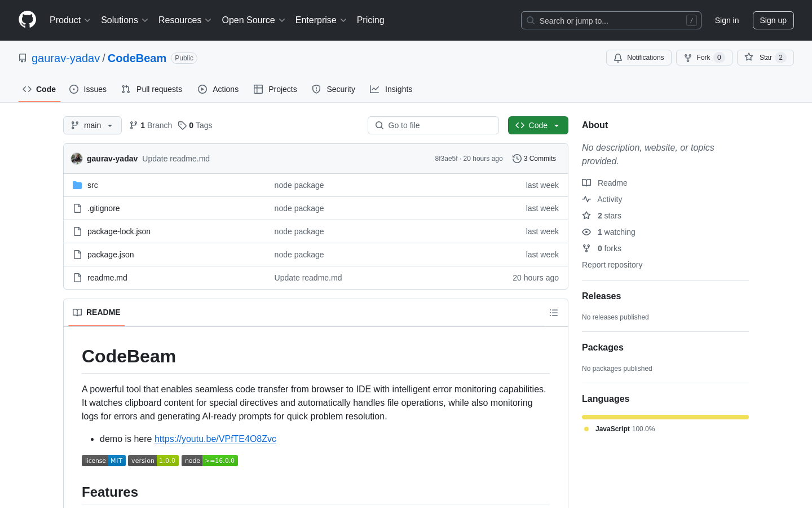Click the Notifications bell icon
The image size is (812, 508).
point(618,58)
